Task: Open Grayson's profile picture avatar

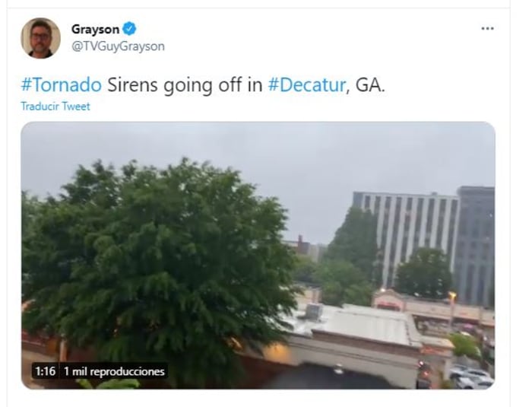Action: click(41, 38)
